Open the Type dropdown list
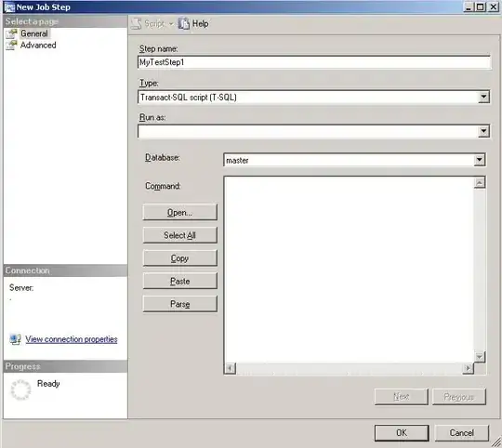Viewport: 502px width, 448px height. tap(483, 97)
